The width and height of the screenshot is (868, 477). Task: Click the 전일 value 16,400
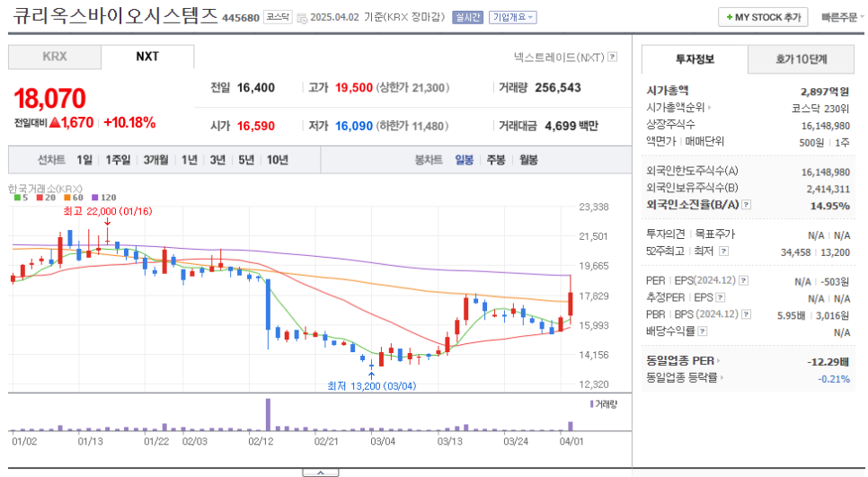click(256, 87)
